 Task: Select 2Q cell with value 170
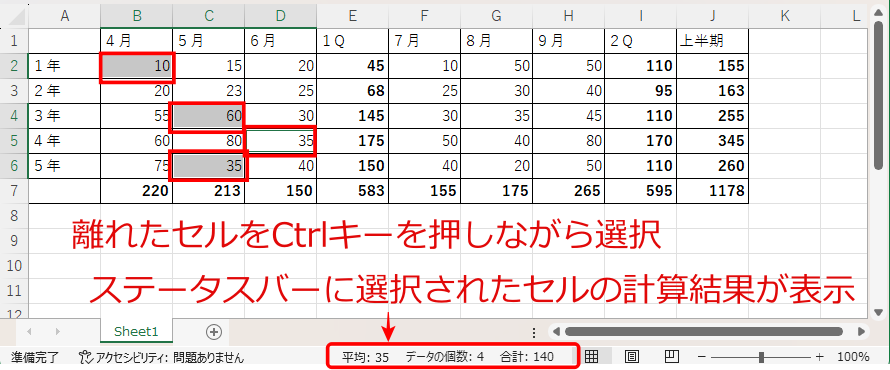(640, 141)
